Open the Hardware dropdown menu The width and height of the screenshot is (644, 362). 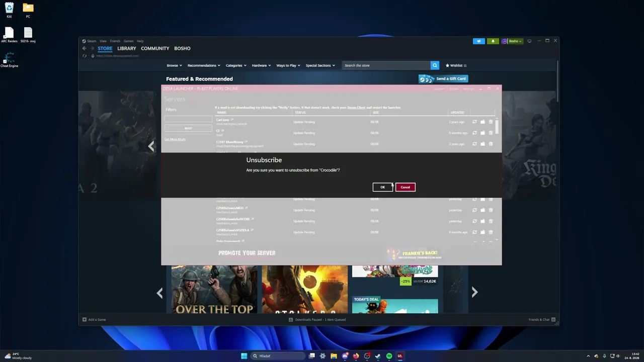261,65
